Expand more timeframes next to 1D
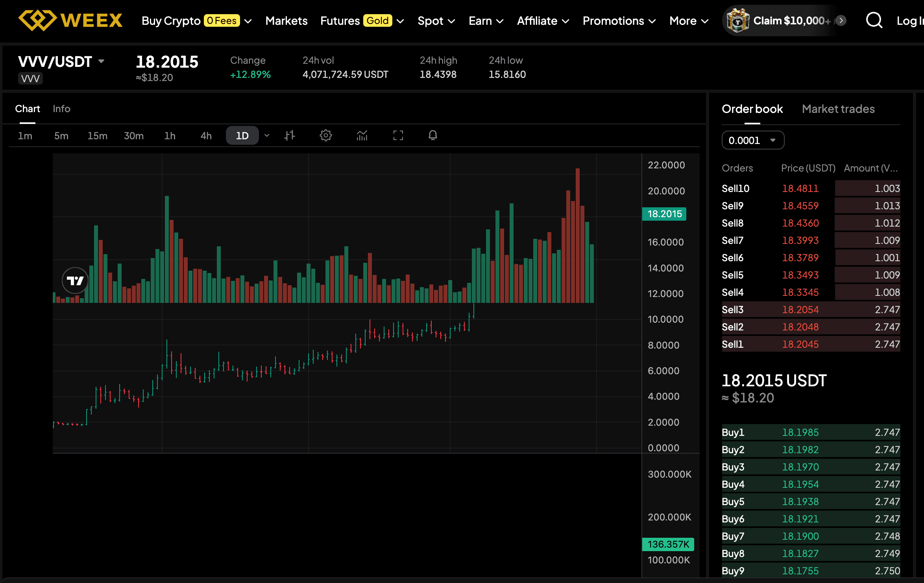 [x=267, y=136]
